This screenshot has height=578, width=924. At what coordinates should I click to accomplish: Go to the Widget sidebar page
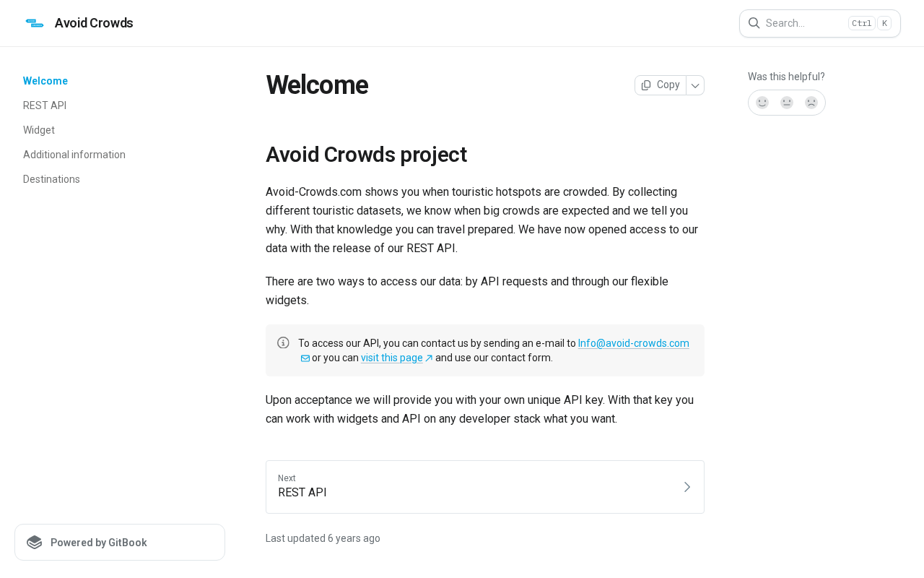tap(39, 130)
